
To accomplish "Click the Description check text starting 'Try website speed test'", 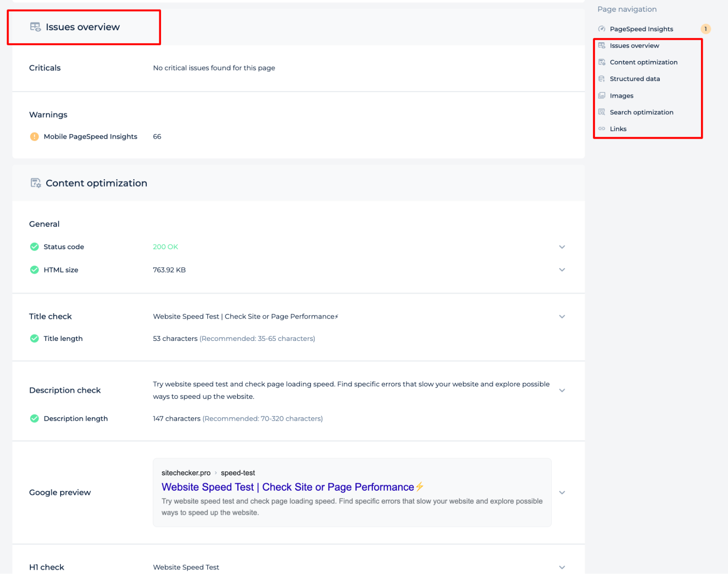I will pos(351,390).
